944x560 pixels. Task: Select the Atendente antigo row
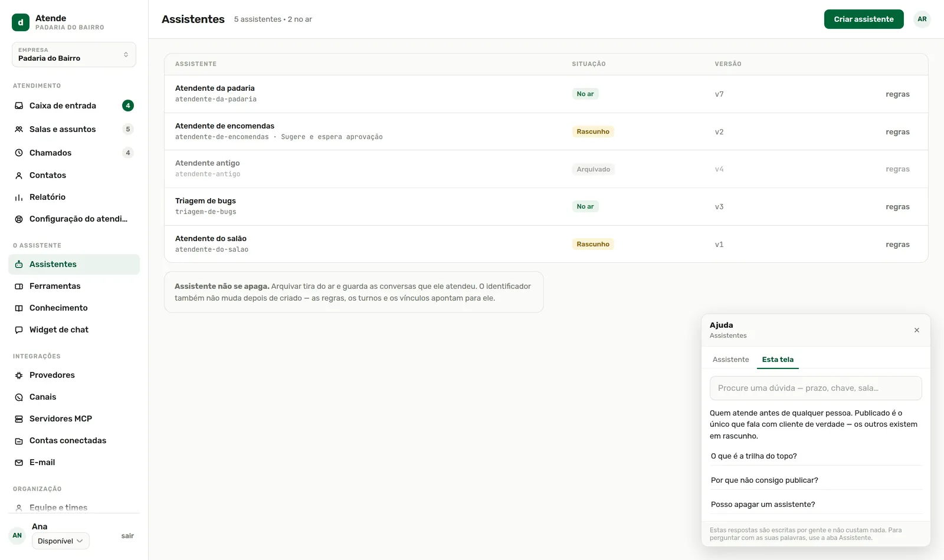tap(546, 169)
